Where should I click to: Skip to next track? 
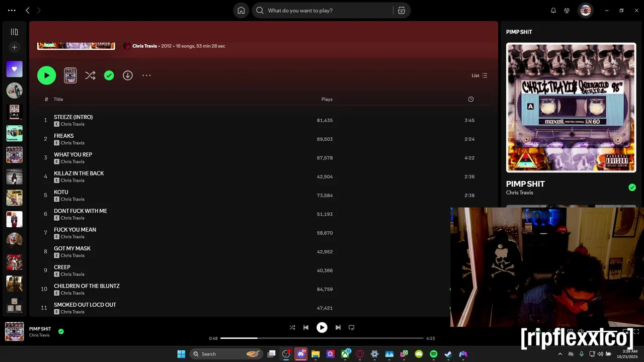(338, 327)
